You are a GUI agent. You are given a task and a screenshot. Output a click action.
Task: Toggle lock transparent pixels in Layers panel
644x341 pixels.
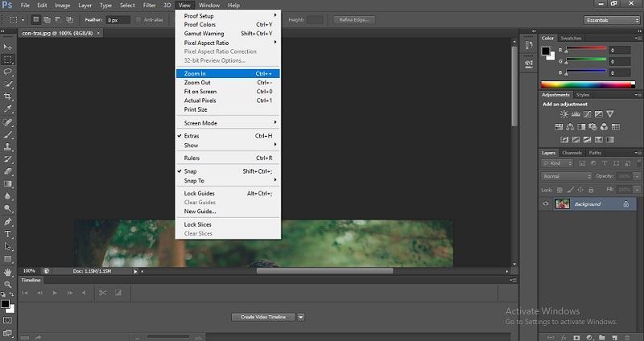coord(559,190)
